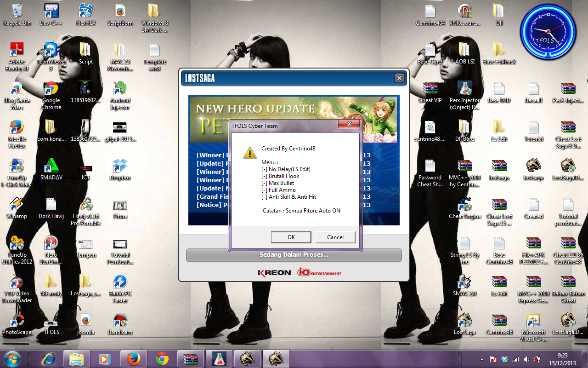Select the Perx Injector icon
The image size is (588, 368).
pyautogui.click(x=465, y=95)
